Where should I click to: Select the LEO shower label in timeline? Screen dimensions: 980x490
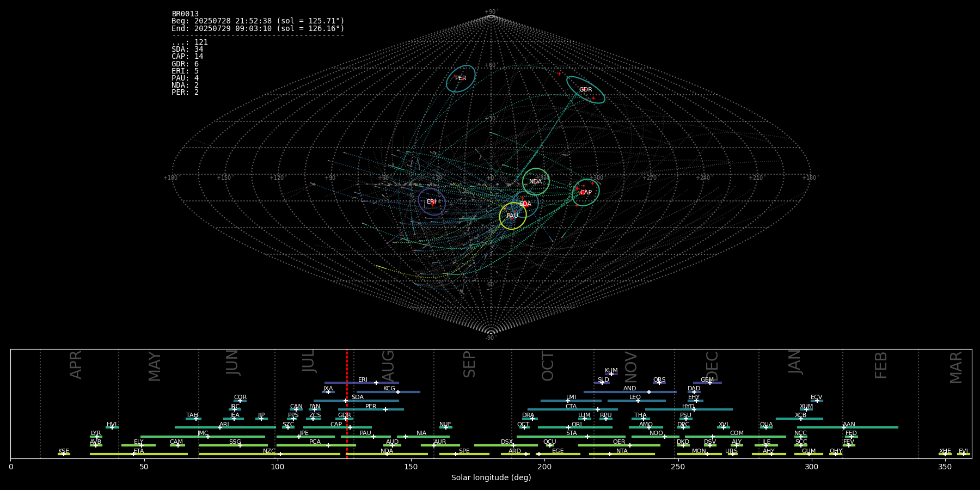(x=635, y=397)
